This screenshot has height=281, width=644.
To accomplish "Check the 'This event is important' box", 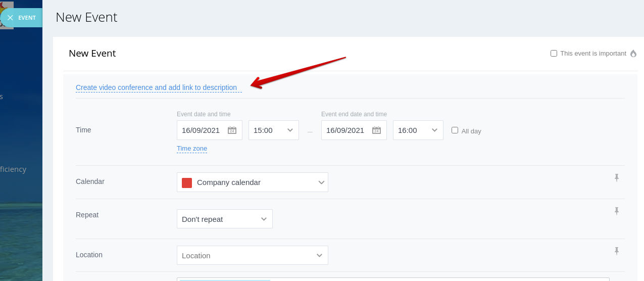I will [554, 53].
